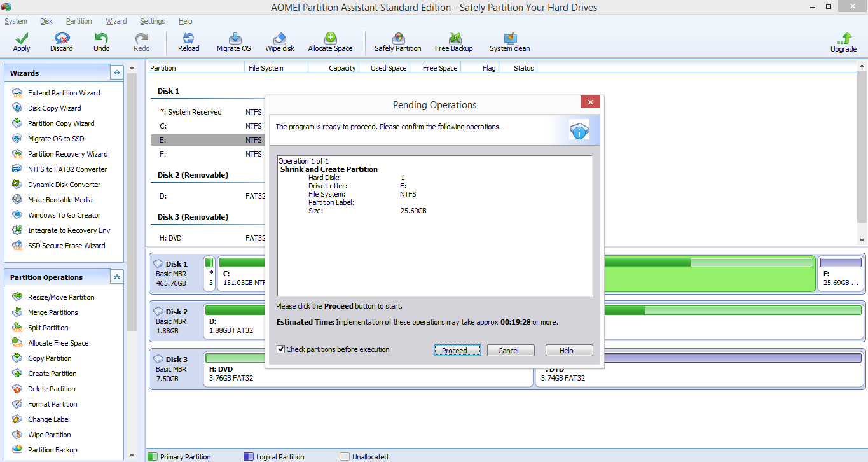Image resolution: width=868 pixels, height=462 pixels.
Task: Sort by the File System column header
Action: point(277,67)
